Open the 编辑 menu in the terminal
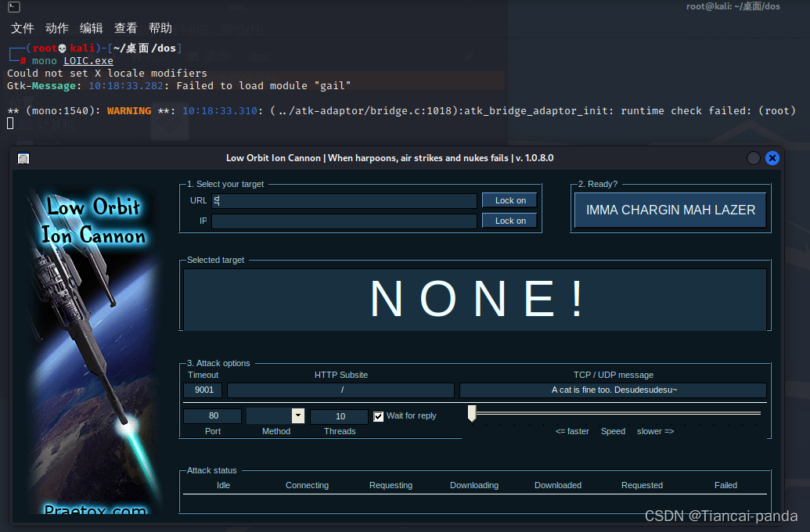 (x=92, y=28)
